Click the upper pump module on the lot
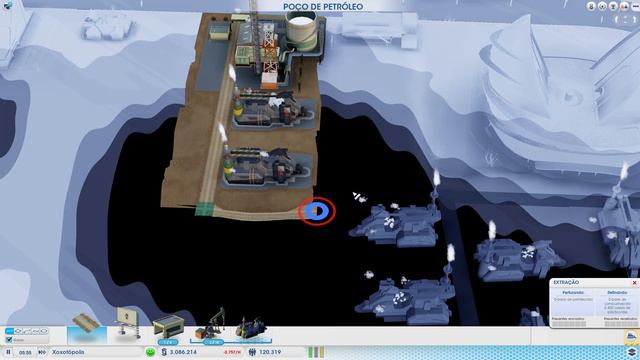The width and height of the screenshot is (640, 360). 273,110
